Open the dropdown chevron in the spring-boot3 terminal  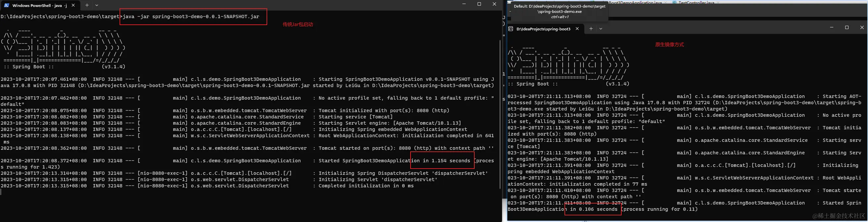click(x=600, y=29)
